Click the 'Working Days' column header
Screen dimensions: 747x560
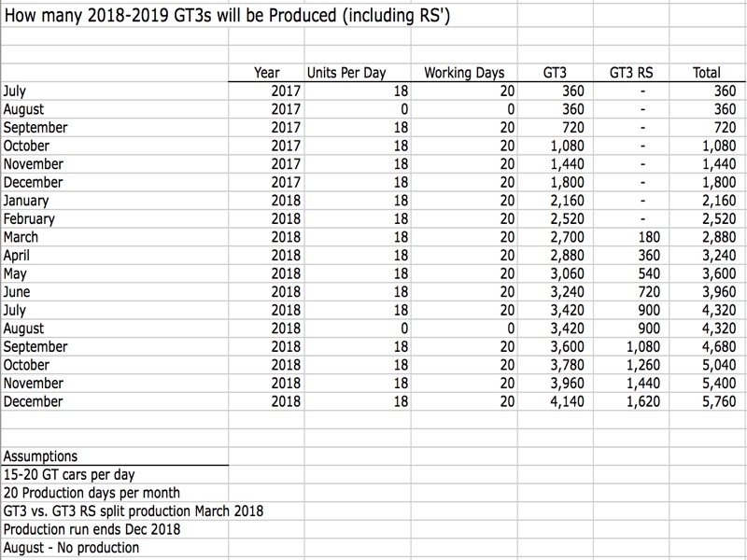point(464,73)
